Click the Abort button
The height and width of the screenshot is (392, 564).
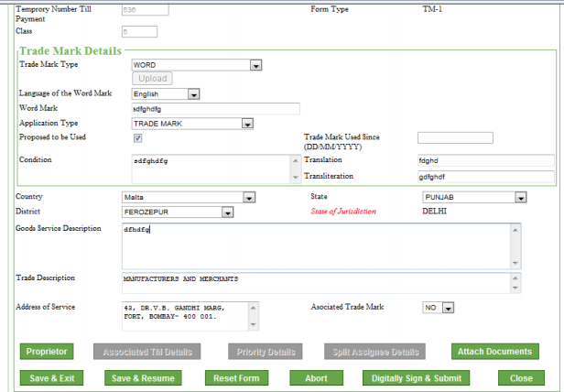click(316, 378)
